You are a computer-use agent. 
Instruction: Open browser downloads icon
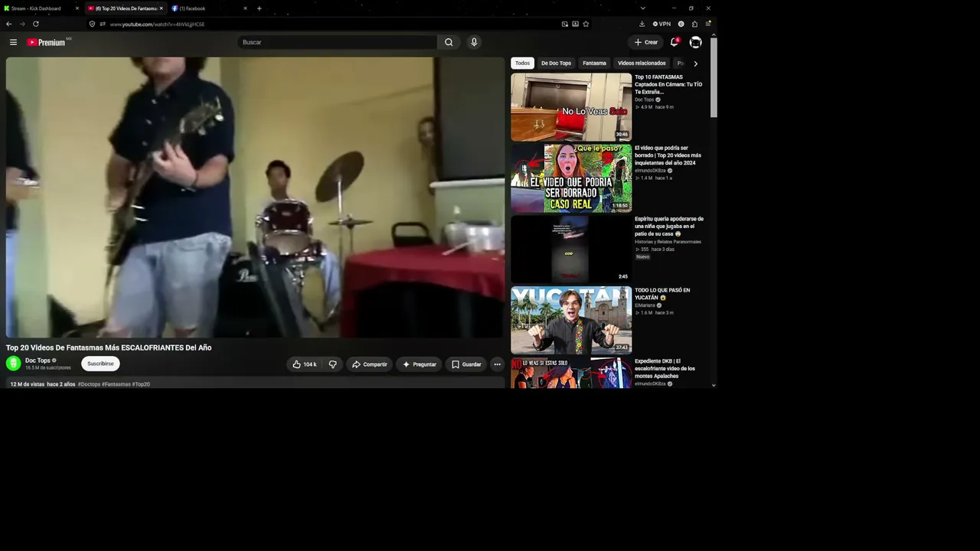point(642,24)
